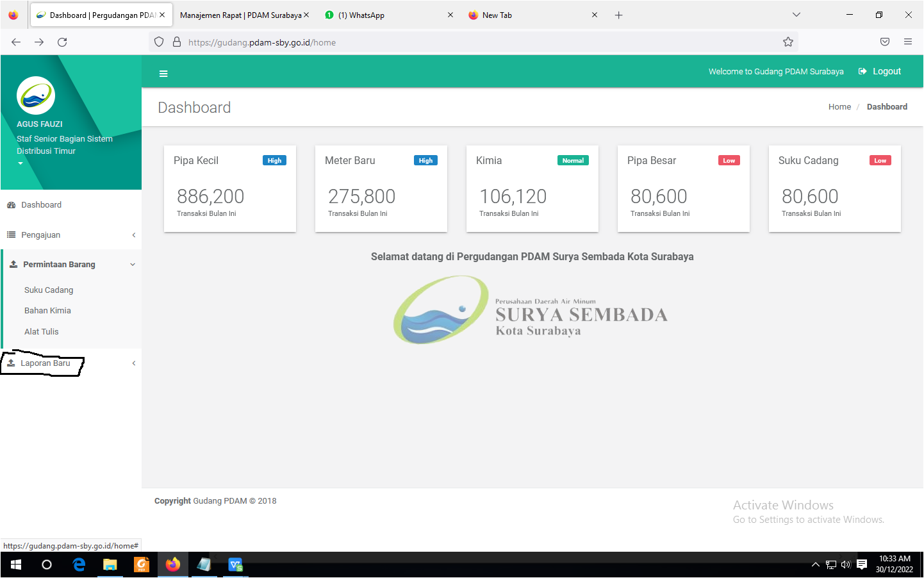Open the user profile dropdown caret
Viewport: 924px width, 578px height.
coord(21,163)
